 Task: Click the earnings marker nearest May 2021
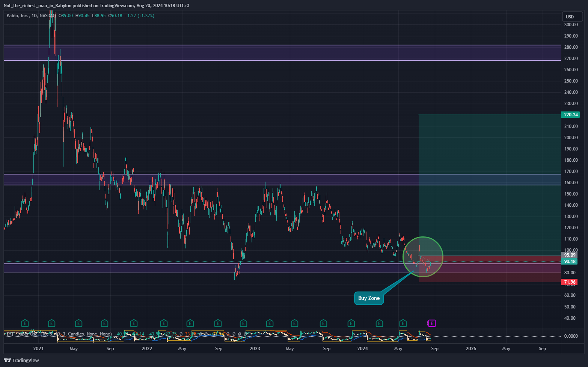[x=78, y=323]
